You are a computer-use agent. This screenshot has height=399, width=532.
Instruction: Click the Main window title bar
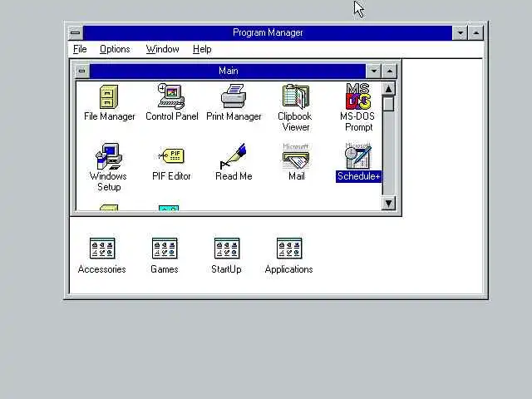tap(228, 71)
